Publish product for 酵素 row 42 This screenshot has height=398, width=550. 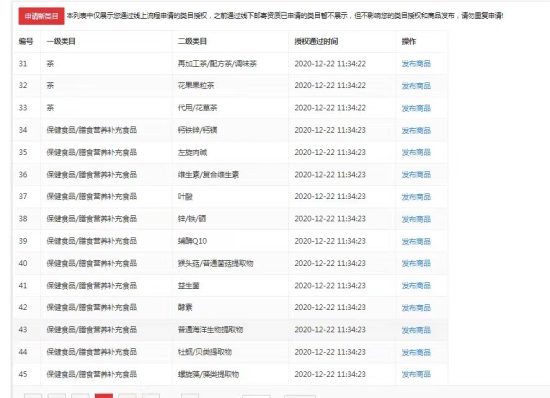416,308
